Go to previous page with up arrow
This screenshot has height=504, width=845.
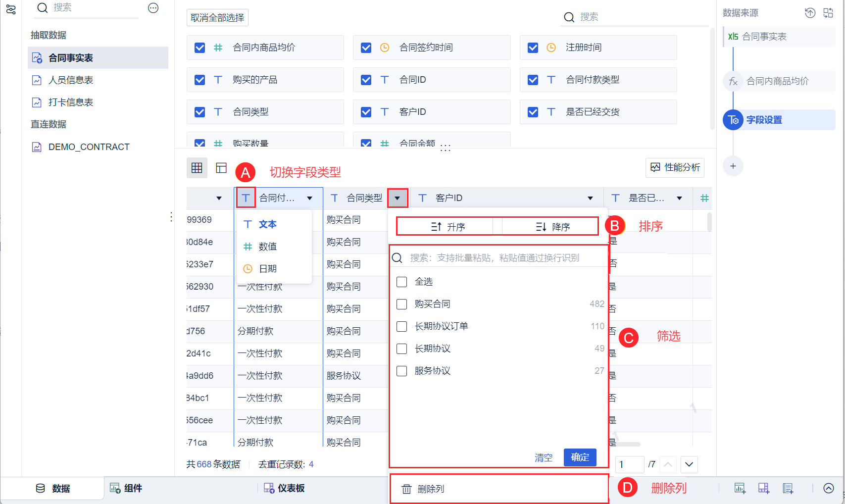tap(668, 464)
